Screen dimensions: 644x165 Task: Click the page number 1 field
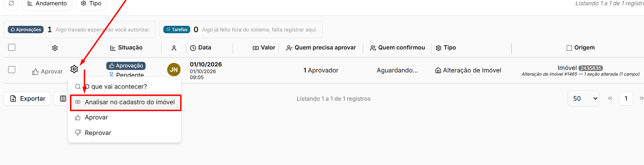pos(626,99)
